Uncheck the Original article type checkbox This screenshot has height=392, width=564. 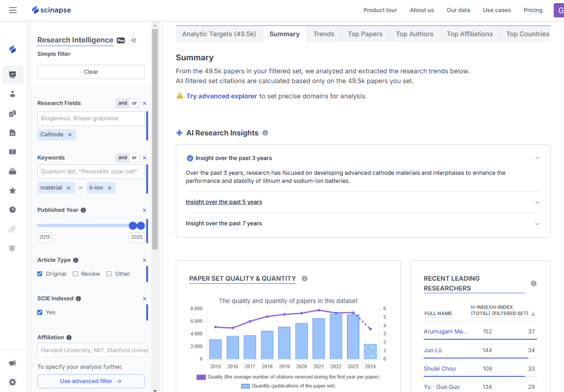coord(39,274)
